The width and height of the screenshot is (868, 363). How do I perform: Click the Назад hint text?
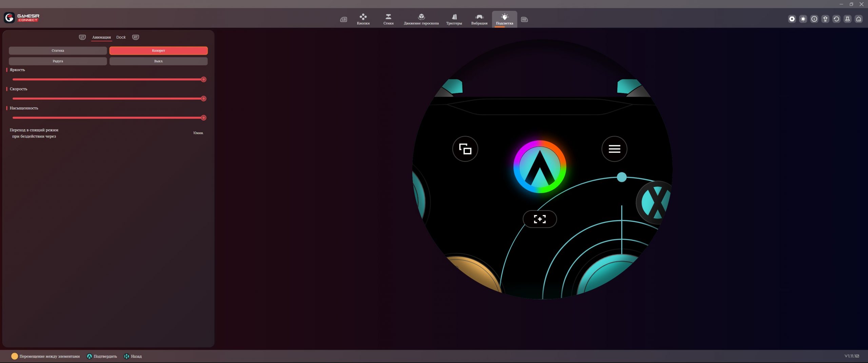136,356
